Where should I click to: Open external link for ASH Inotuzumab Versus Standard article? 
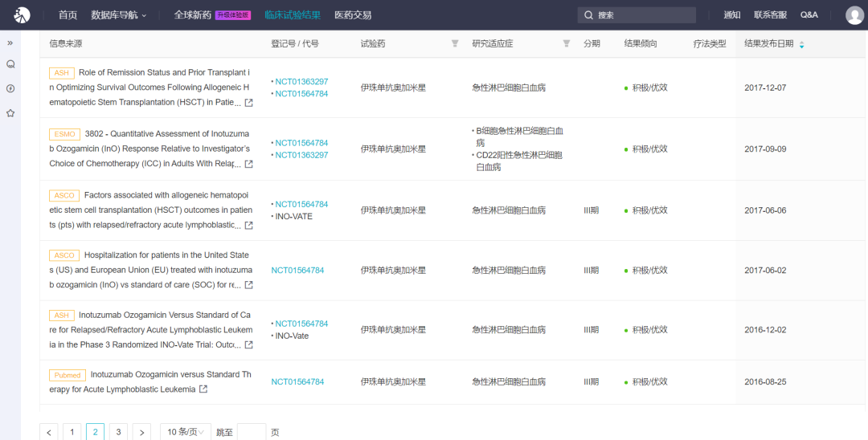tap(249, 345)
